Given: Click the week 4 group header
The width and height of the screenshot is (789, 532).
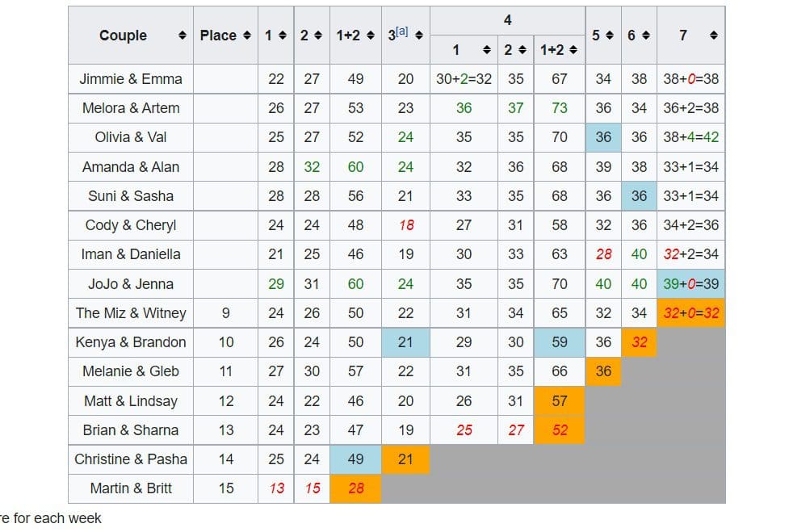Looking at the screenshot, I should point(508,21).
